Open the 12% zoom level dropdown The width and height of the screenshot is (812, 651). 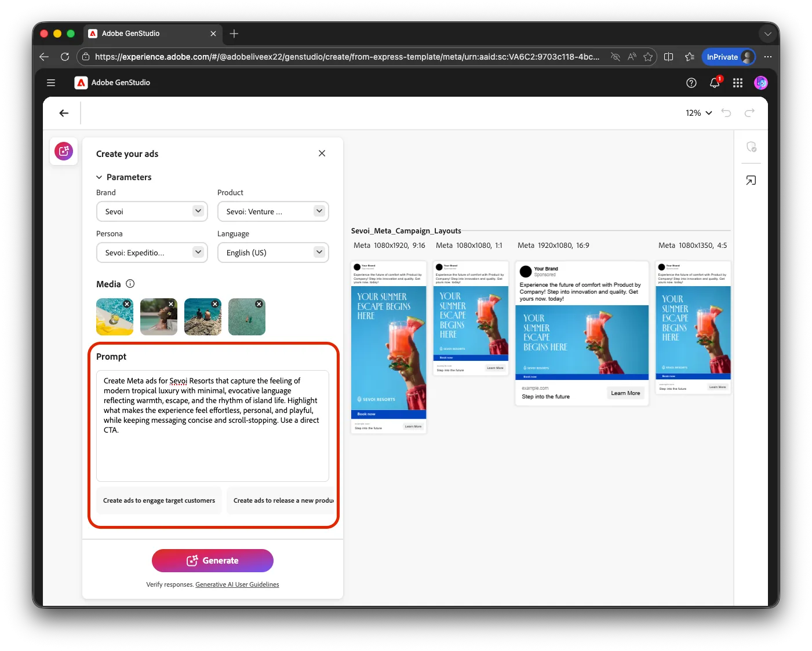[x=698, y=113]
